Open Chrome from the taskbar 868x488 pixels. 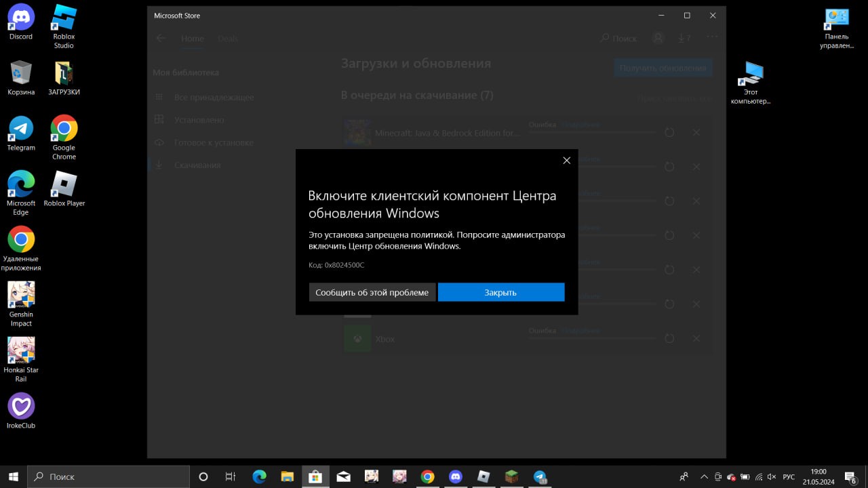tap(427, 476)
